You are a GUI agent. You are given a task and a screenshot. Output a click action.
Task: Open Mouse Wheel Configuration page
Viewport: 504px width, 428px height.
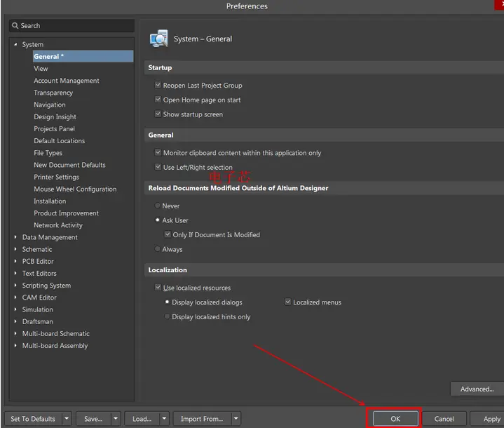coord(75,189)
